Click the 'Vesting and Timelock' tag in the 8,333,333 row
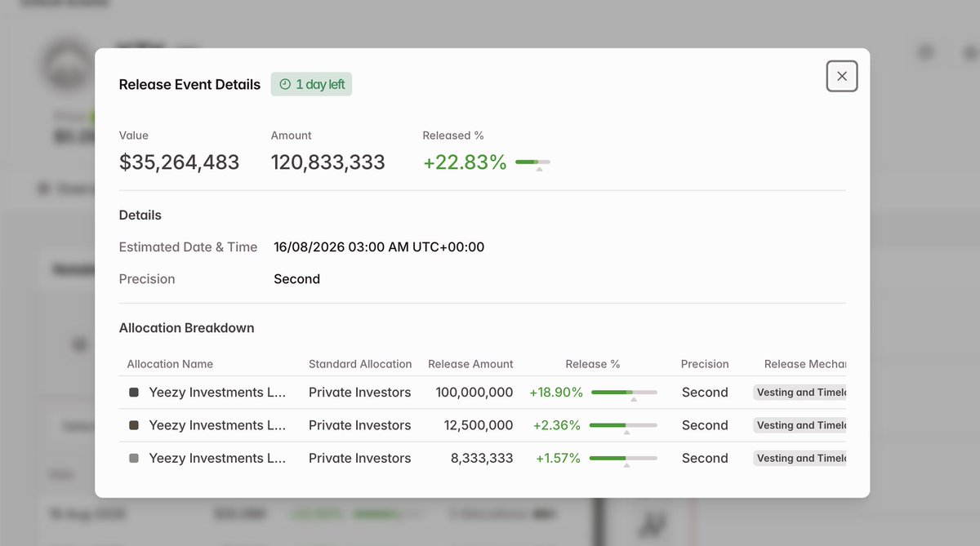Viewport: 980px width, 546px height. tap(800, 459)
